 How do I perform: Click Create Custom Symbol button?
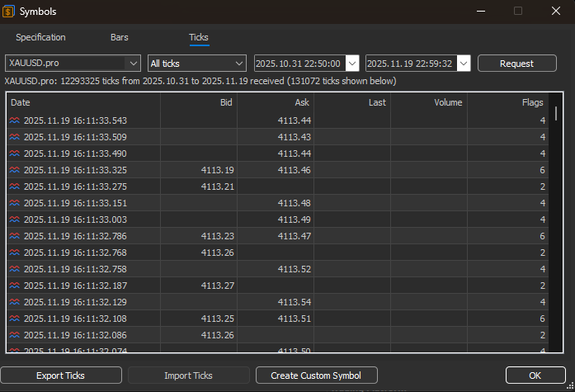coord(317,375)
